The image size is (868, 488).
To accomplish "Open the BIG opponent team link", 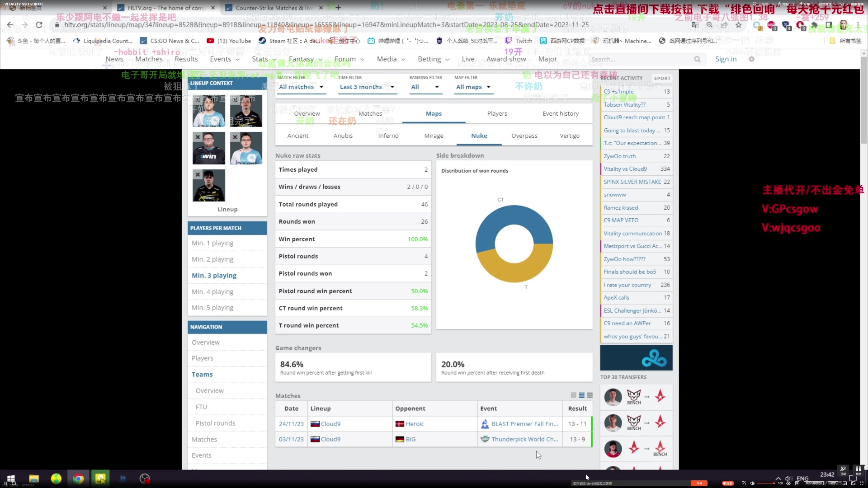I will (x=410, y=439).
